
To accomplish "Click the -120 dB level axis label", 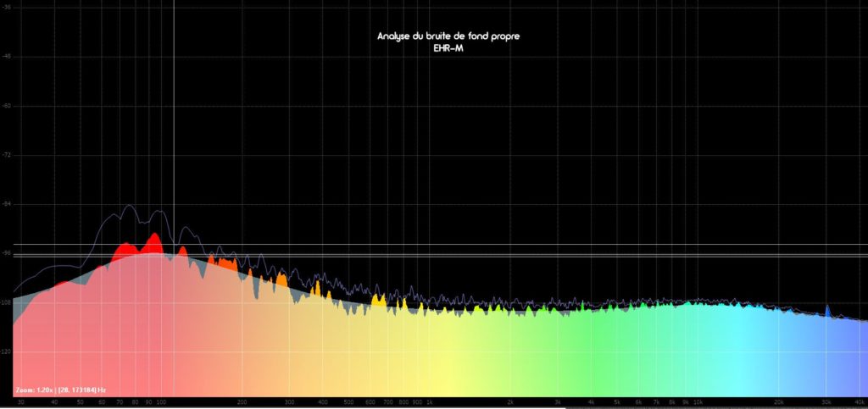I will coord(7,351).
